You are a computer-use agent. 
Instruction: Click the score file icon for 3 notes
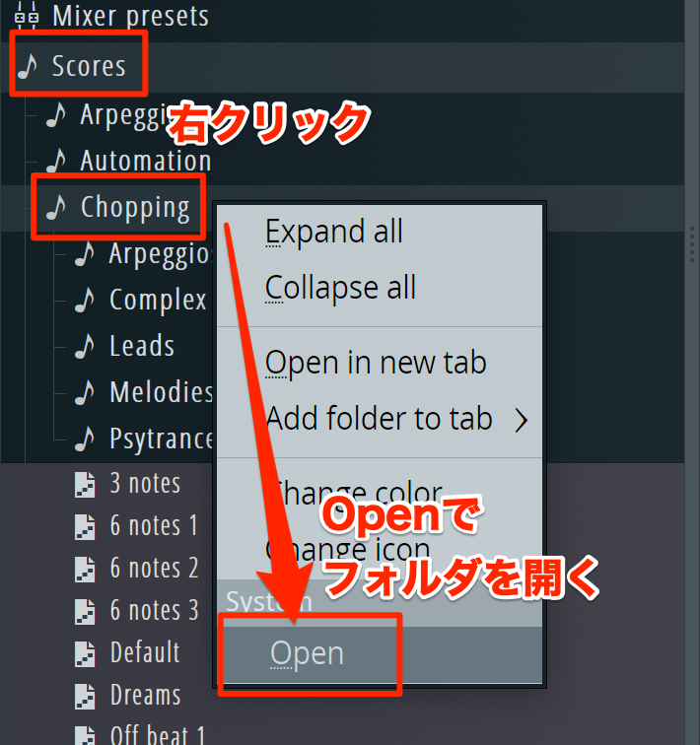pos(85,484)
